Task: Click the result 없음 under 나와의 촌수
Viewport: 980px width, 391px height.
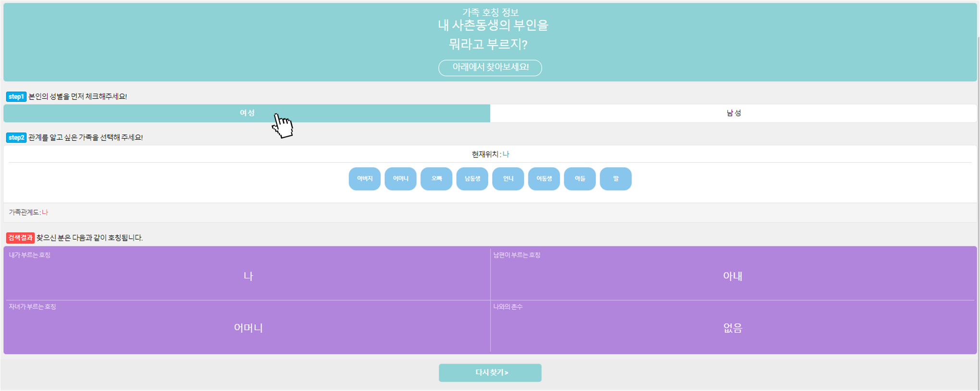Action: (732, 328)
